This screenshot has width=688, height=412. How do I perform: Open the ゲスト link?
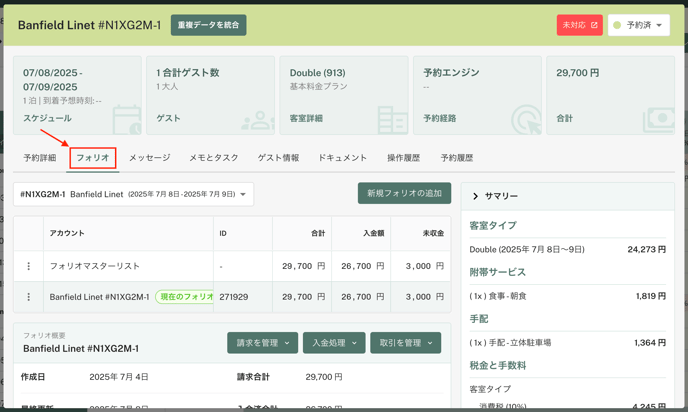168,118
